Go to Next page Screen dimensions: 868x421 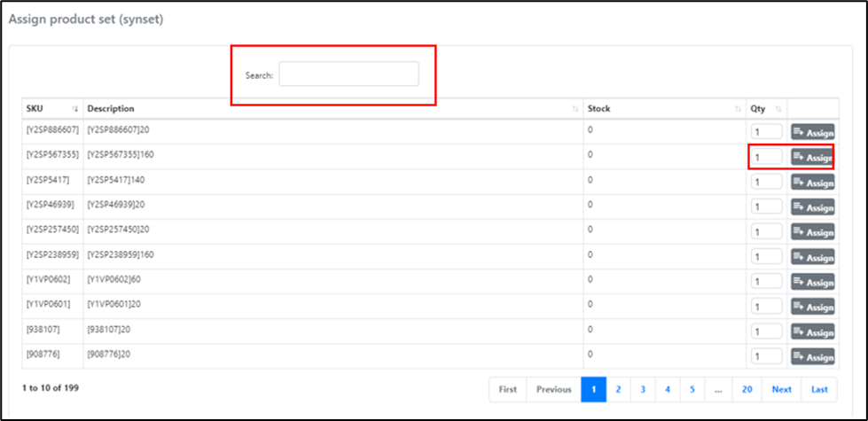click(781, 389)
